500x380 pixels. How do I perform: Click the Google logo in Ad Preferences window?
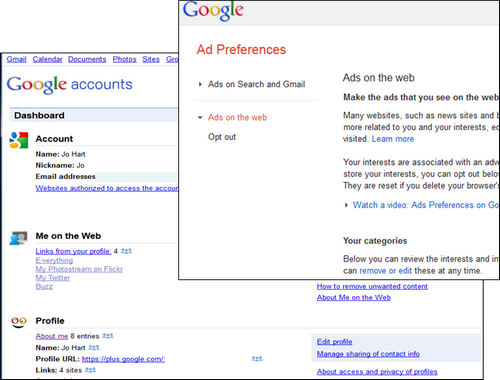[213, 11]
